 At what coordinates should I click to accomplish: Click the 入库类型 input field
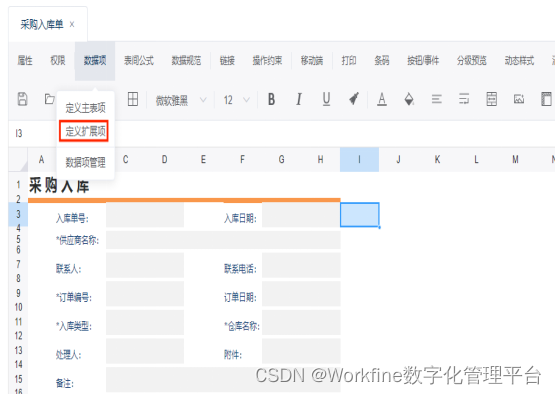145,322
